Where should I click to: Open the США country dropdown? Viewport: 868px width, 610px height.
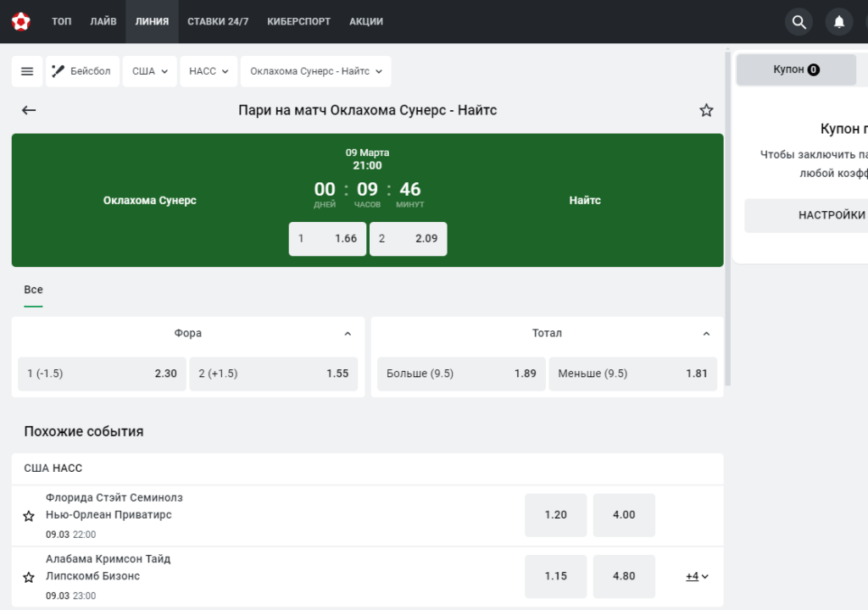point(149,71)
